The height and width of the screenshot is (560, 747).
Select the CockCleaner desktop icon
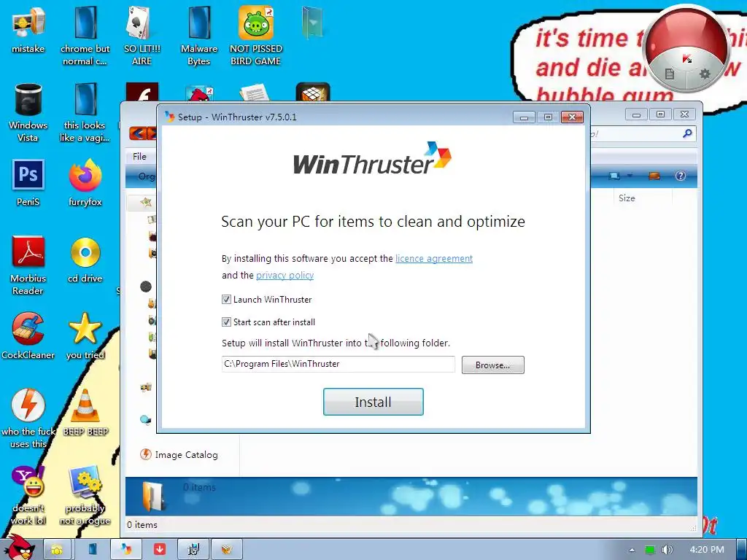point(28,336)
